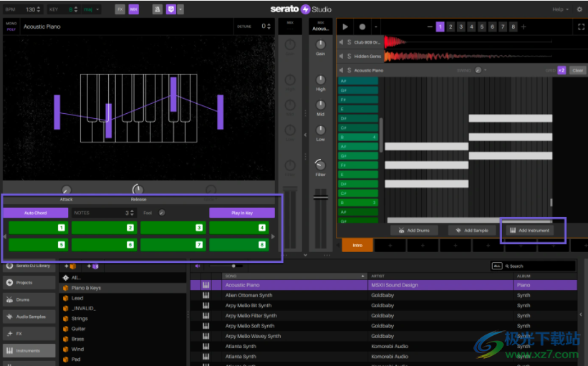This screenshot has width=588, height=366.
Task: Mute the Hidden Gems track
Action: click(341, 57)
